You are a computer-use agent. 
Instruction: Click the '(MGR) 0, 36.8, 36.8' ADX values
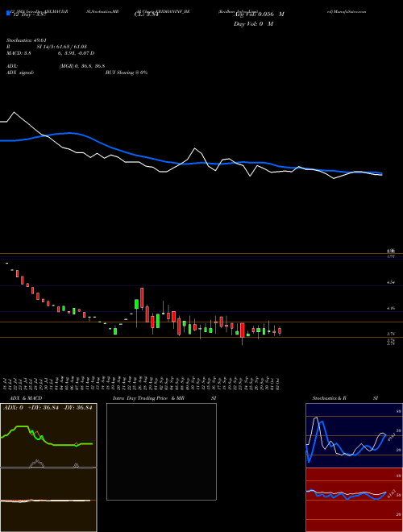82,66
